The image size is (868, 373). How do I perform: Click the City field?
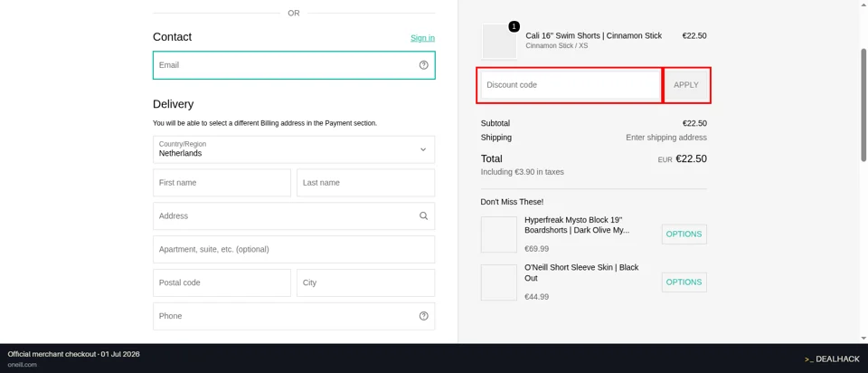pyautogui.click(x=366, y=282)
